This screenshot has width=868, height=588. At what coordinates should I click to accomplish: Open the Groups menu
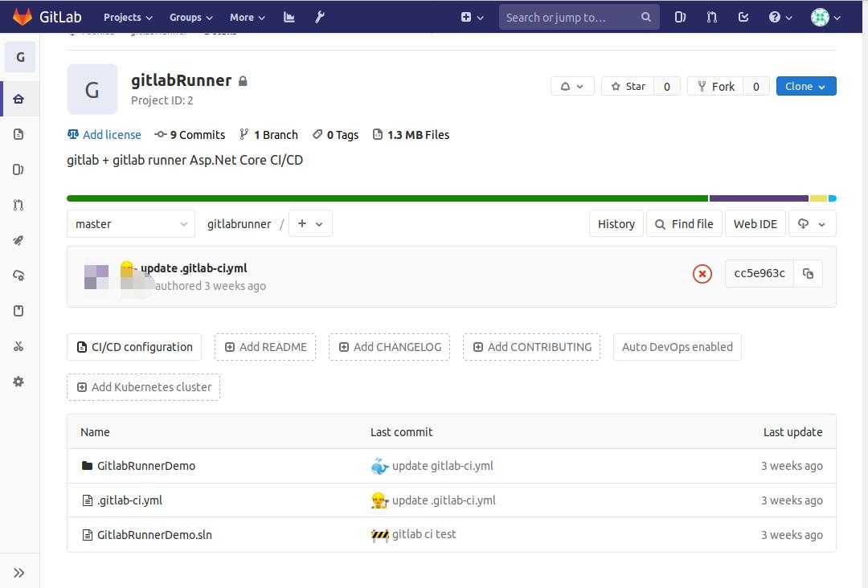(x=191, y=17)
